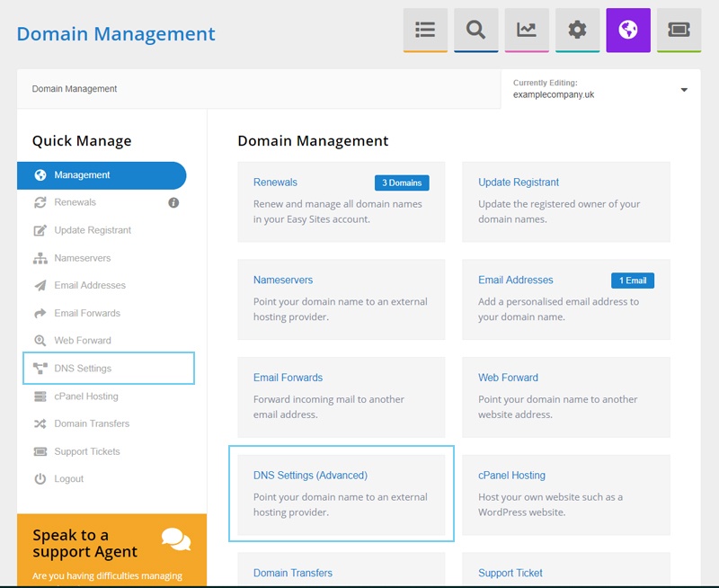Open Email Forwards in the sidebar
This screenshot has height=588, width=719.
coord(87,313)
